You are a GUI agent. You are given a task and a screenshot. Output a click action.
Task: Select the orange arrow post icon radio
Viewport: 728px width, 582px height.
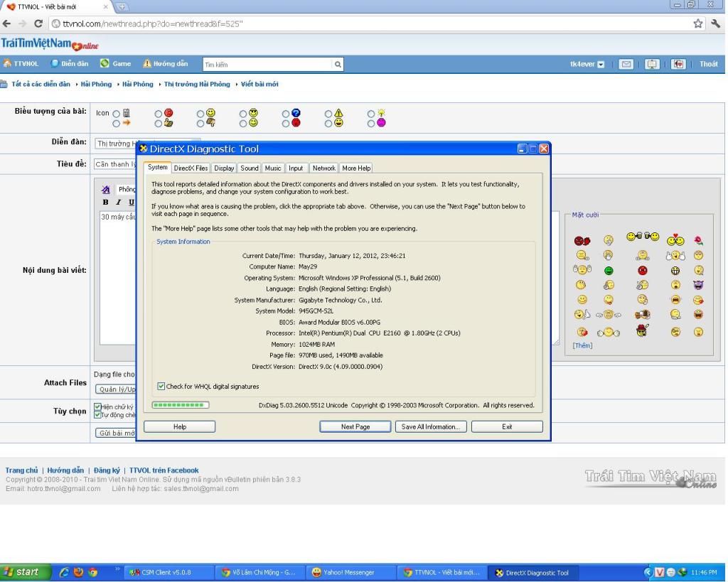coord(116,124)
